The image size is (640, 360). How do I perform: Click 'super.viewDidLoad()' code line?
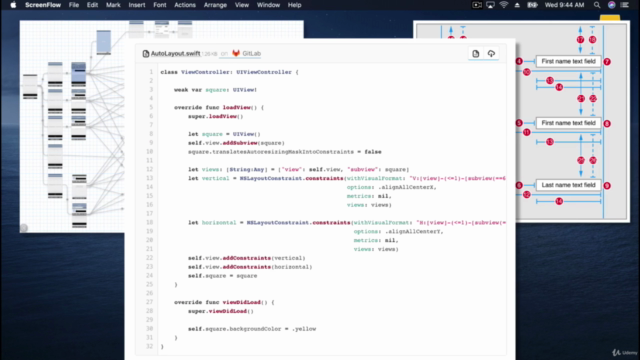tap(221, 311)
